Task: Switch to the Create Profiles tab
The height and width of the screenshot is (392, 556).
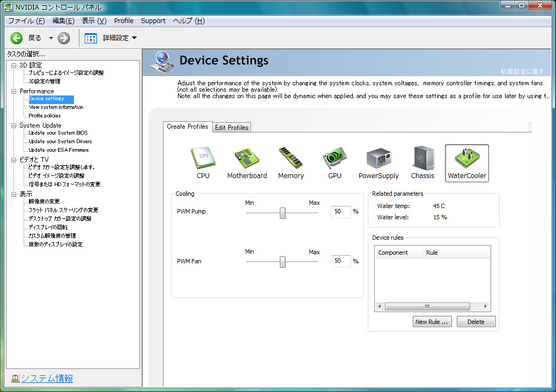Action: [x=188, y=127]
